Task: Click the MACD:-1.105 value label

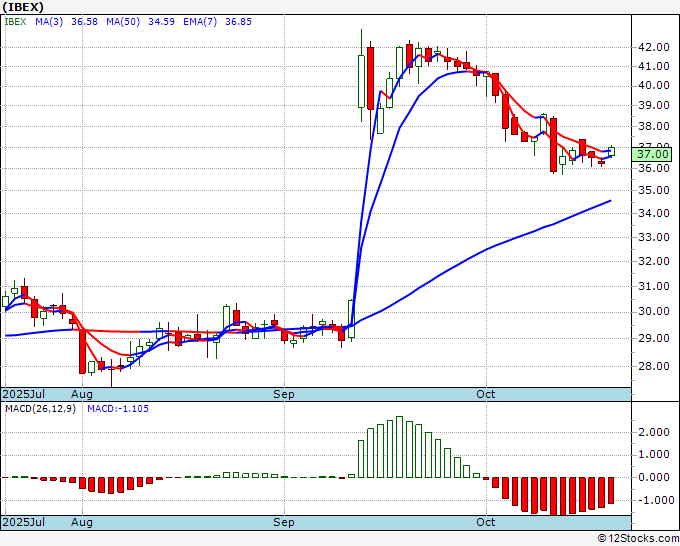Action: pos(120,408)
